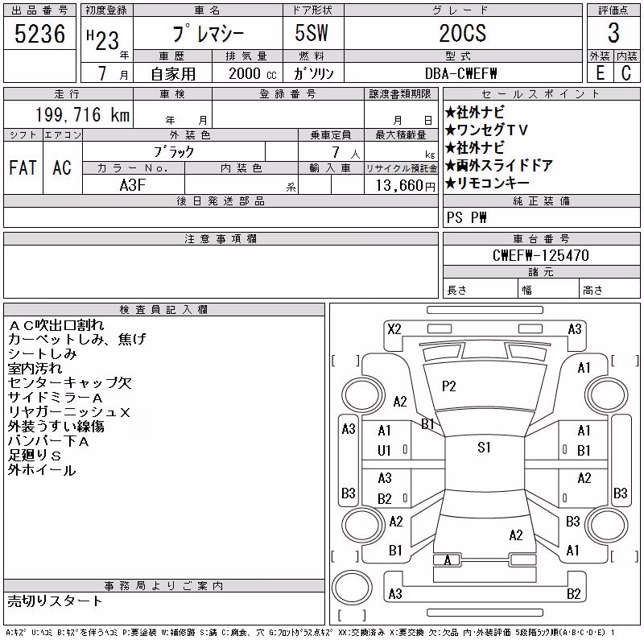Click the car name プレマシー
Screen dimensions: 644x644
(x=208, y=33)
